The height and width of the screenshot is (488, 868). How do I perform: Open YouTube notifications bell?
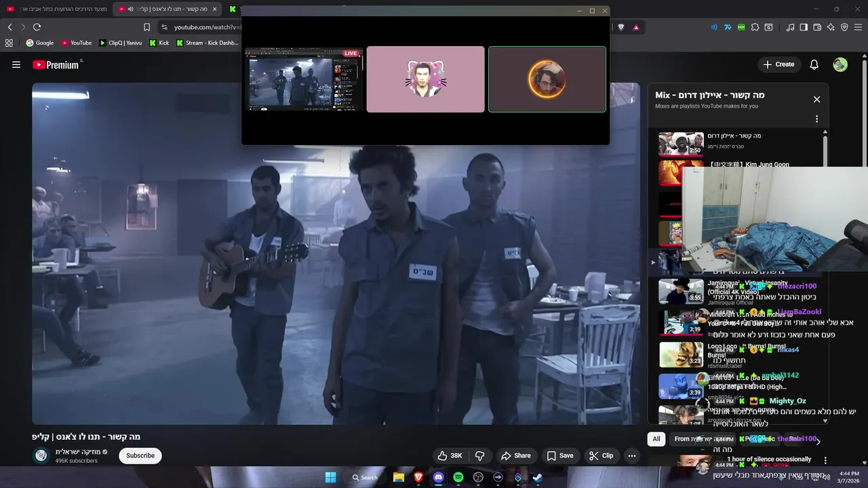(x=814, y=64)
